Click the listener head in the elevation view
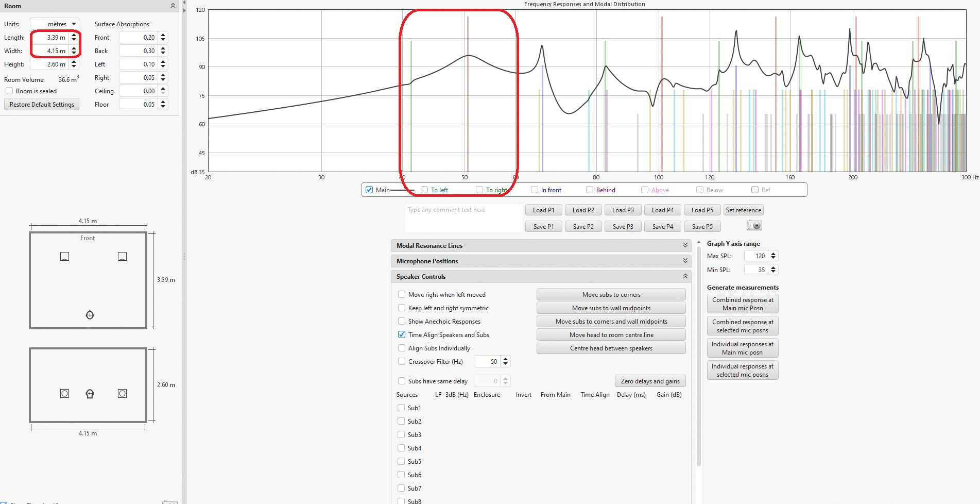The width and height of the screenshot is (980, 504). click(90, 394)
